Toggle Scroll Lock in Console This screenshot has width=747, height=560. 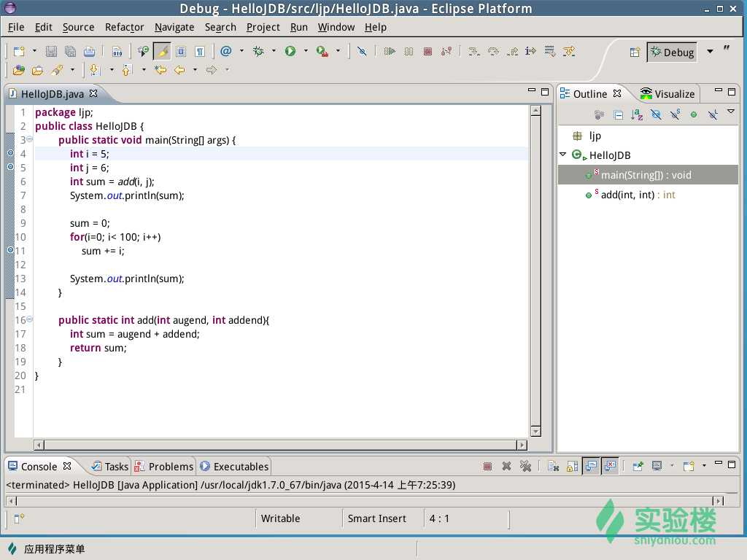tap(572, 466)
